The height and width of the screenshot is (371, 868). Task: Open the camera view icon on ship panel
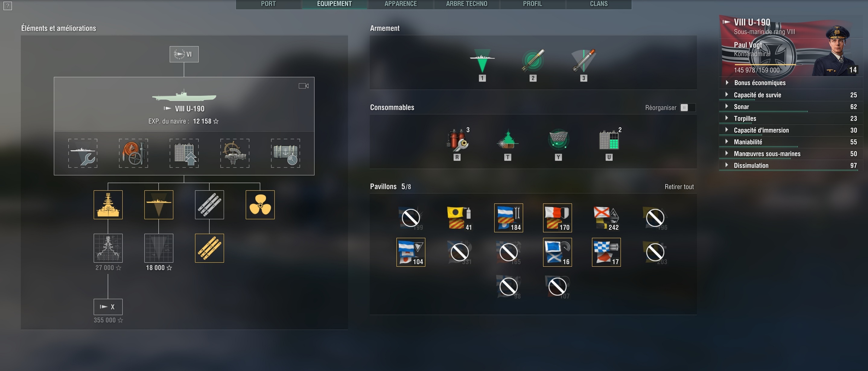tap(303, 86)
